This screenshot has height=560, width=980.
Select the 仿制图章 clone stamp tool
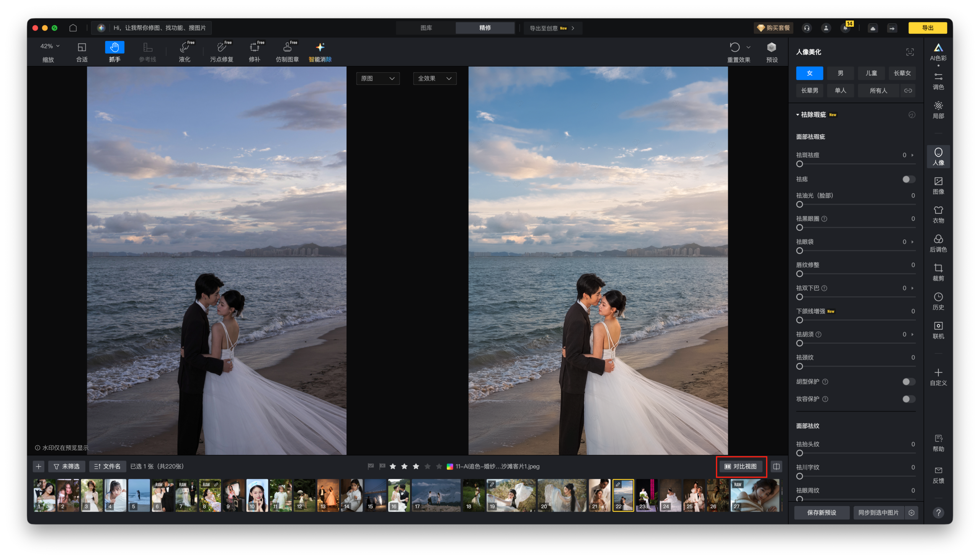pos(287,52)
